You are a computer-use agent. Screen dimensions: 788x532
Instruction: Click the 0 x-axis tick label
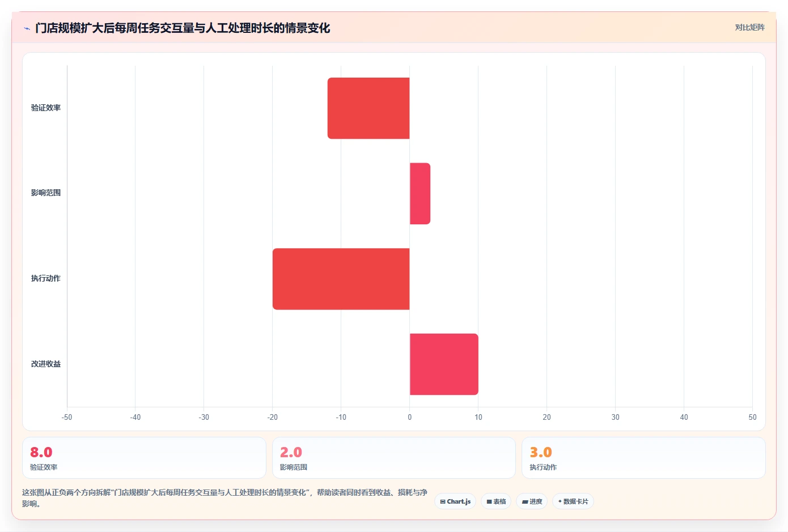[x=410, y=417]
